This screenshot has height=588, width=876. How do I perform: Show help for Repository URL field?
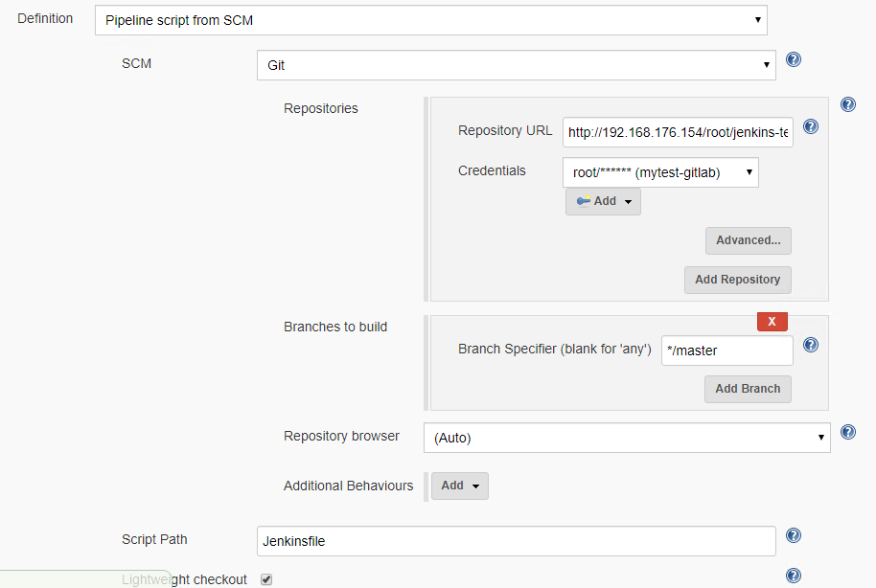(811, 126)
